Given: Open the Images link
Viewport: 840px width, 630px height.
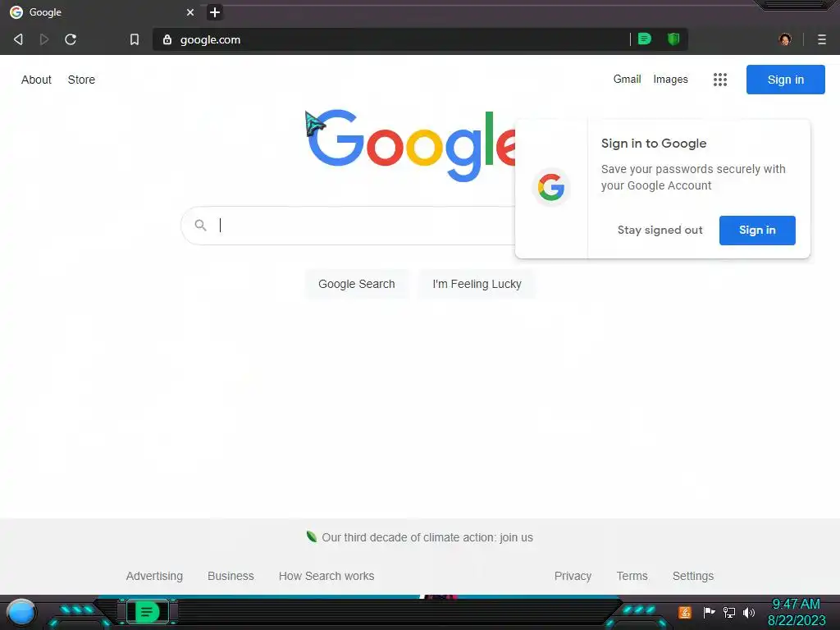Looking at the screenshot, I should click(x=670, y=79).
